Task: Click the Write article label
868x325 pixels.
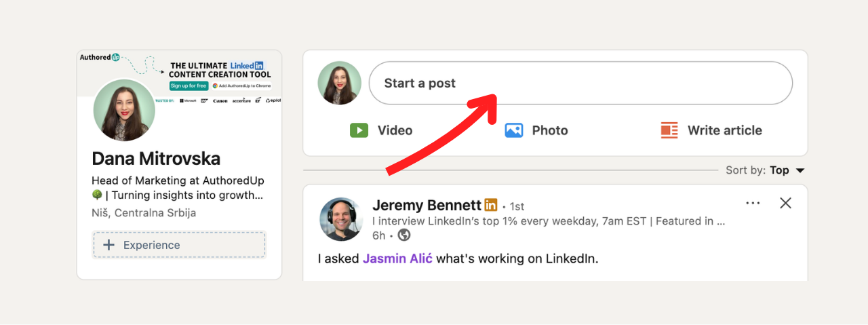Action: click(725, 130)
